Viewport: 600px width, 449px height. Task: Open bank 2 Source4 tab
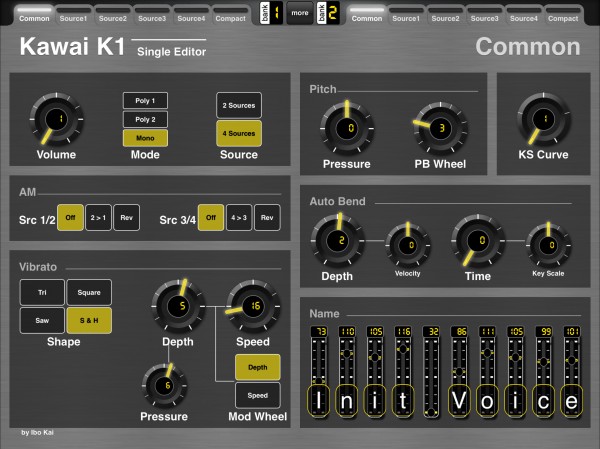click(x=524, y=15)
